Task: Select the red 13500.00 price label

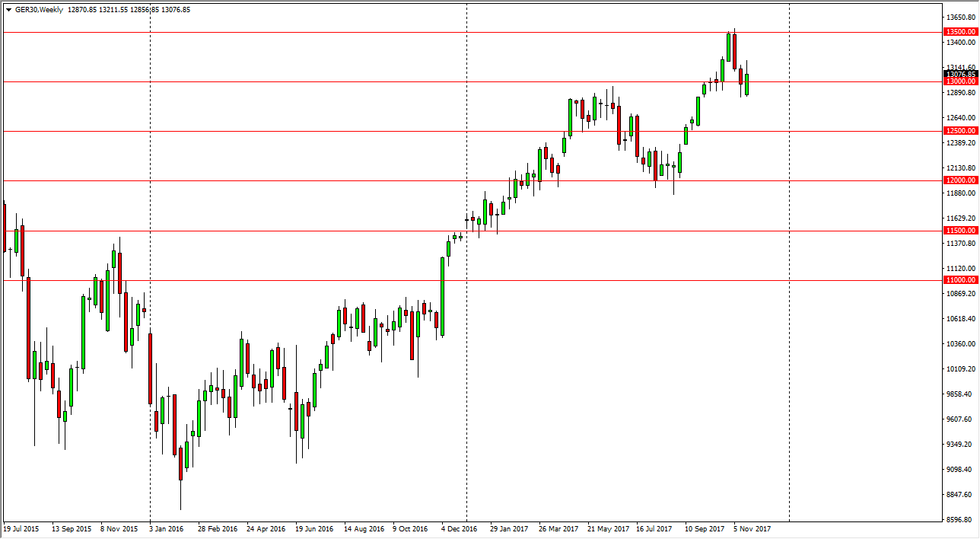Action: 960,32
